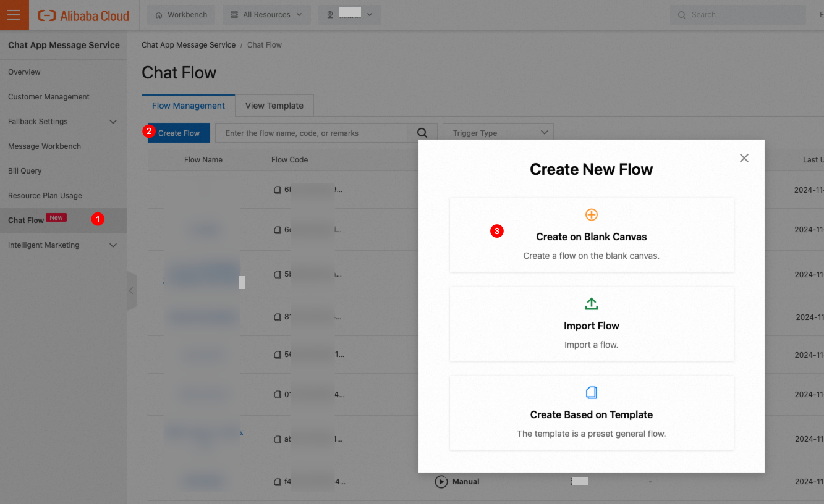Select the Flow Management tab
Screen dimensions: 824x504
[x=189, y=106]
